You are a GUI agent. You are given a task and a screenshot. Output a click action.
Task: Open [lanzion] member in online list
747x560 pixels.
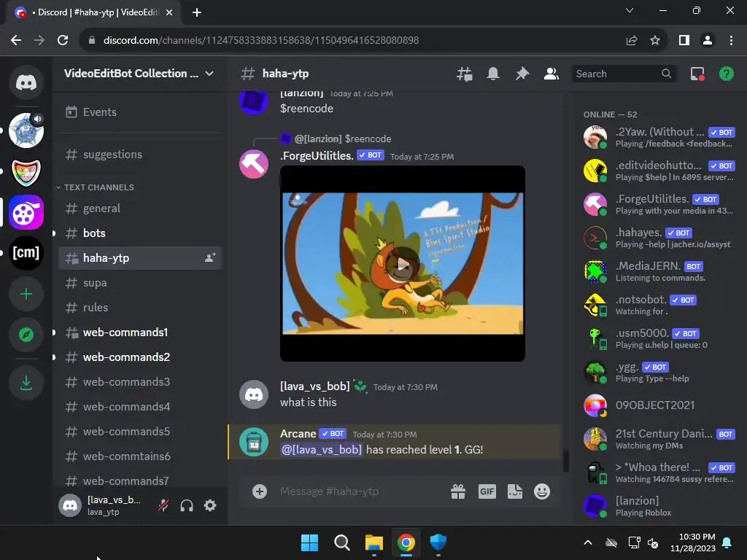[659, 506]
